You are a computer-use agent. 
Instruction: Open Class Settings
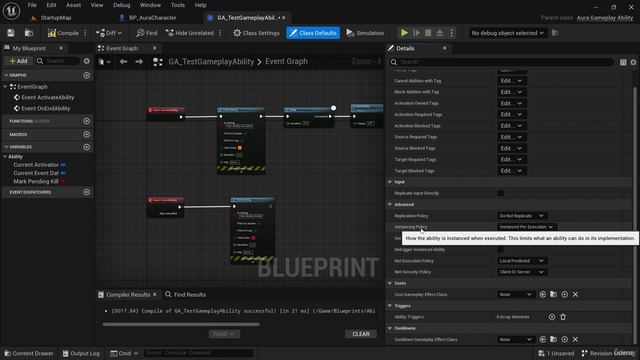(x=256, y=33)
